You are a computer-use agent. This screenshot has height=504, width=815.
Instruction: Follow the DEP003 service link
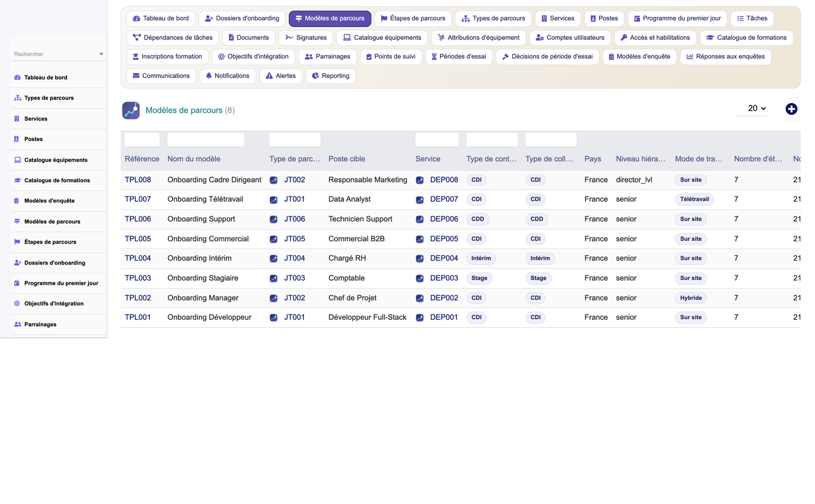[444, 278]
